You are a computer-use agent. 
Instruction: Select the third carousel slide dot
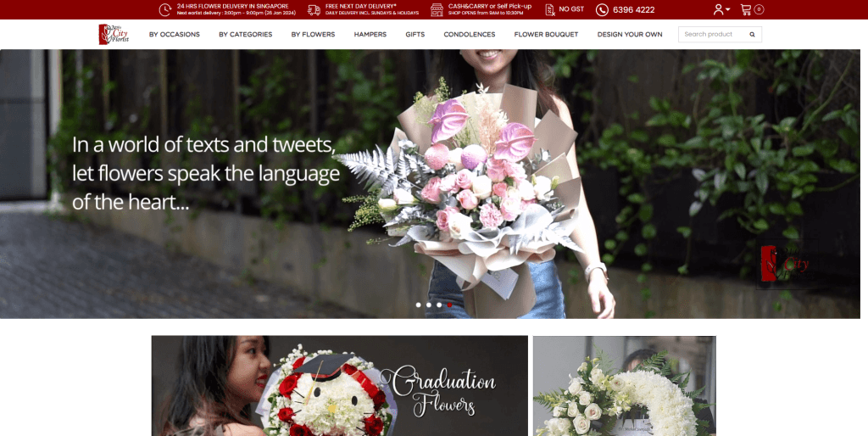pos(439,305)
